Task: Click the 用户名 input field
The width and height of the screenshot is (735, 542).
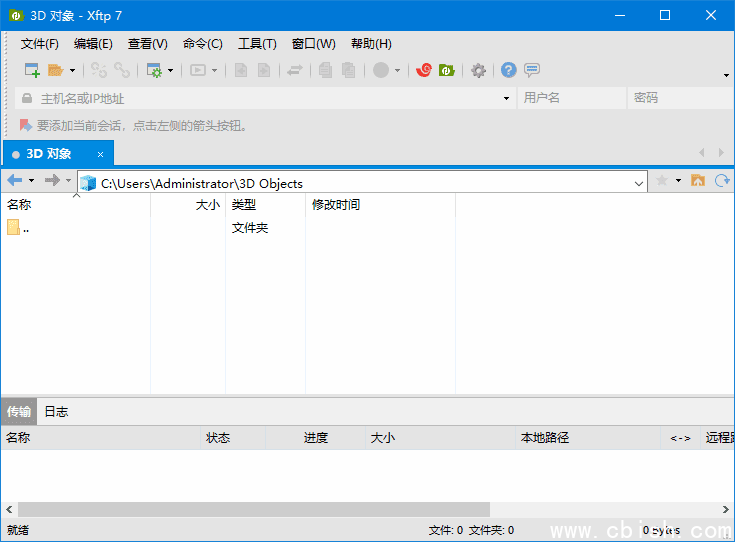Action: [571, 98]
